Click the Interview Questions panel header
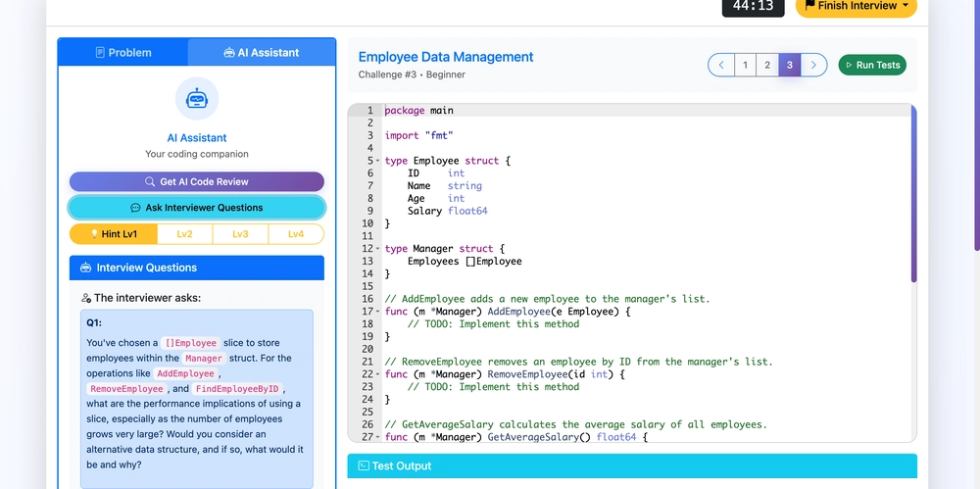This screenshot has height=489, width=980. pos(197,268)
